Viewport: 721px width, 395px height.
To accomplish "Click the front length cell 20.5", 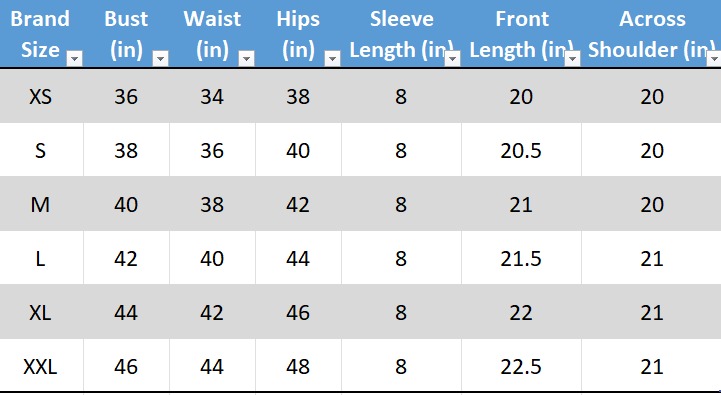I will [521, 150].
